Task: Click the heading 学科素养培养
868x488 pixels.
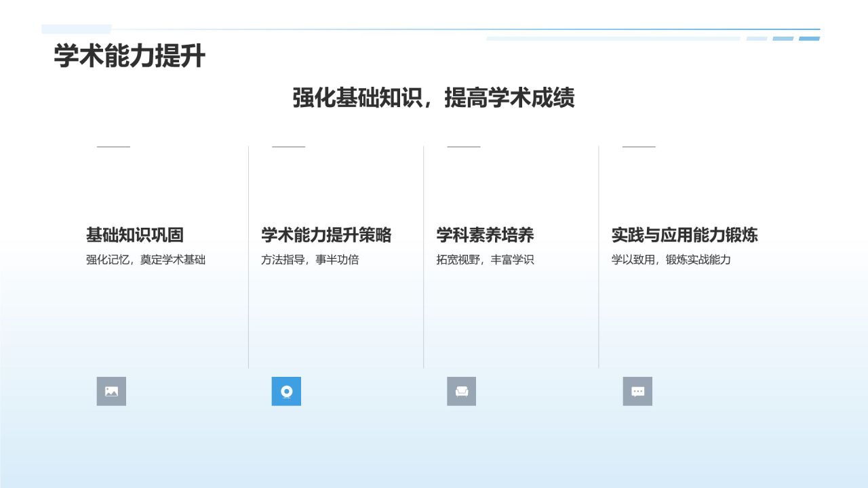Action: point(485,235)
